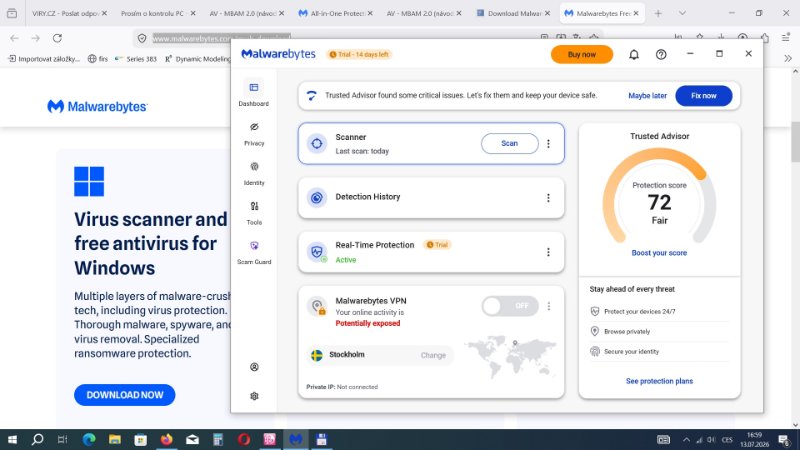Open the Dashboard section in the sidebar

254,94
